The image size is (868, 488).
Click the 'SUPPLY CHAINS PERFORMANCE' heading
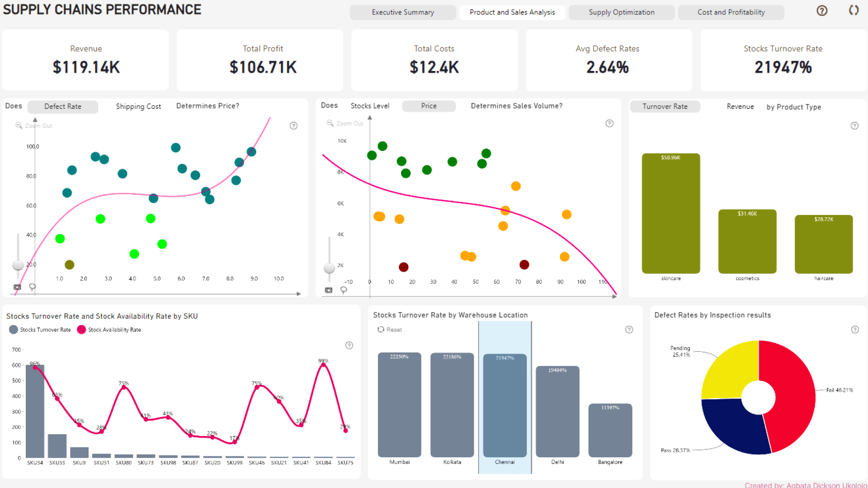click(x=102, y=9)
